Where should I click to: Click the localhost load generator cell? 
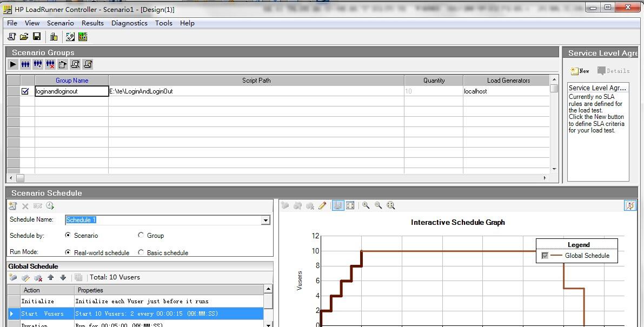[507, 91]
